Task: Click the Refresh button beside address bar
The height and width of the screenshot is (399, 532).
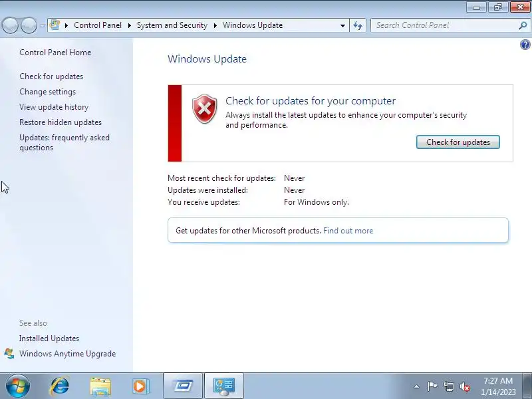Action: click(358, 25)
